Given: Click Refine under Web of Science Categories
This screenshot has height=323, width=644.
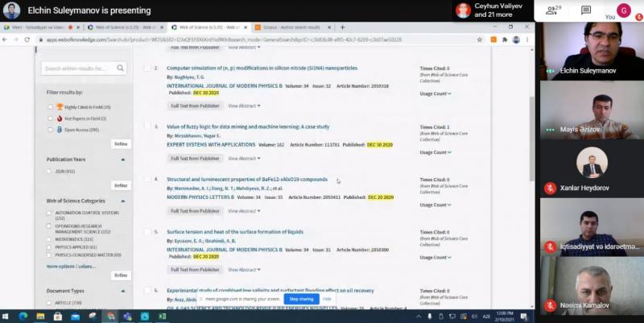Looking at the screenshot, I should click(x=121, y=275).
